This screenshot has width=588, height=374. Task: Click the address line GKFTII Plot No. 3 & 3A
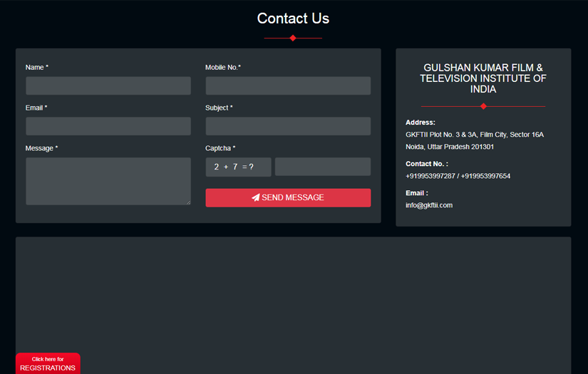click(x=475, y=135)
